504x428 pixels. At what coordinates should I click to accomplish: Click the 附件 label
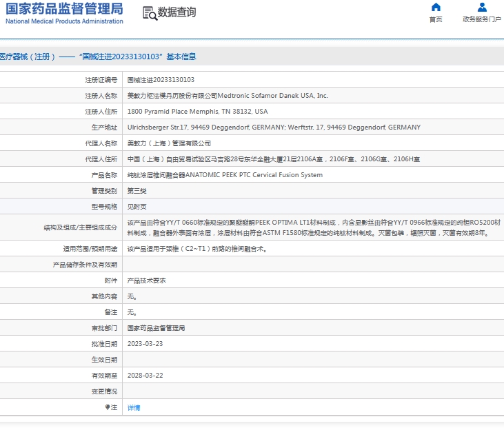110,281
